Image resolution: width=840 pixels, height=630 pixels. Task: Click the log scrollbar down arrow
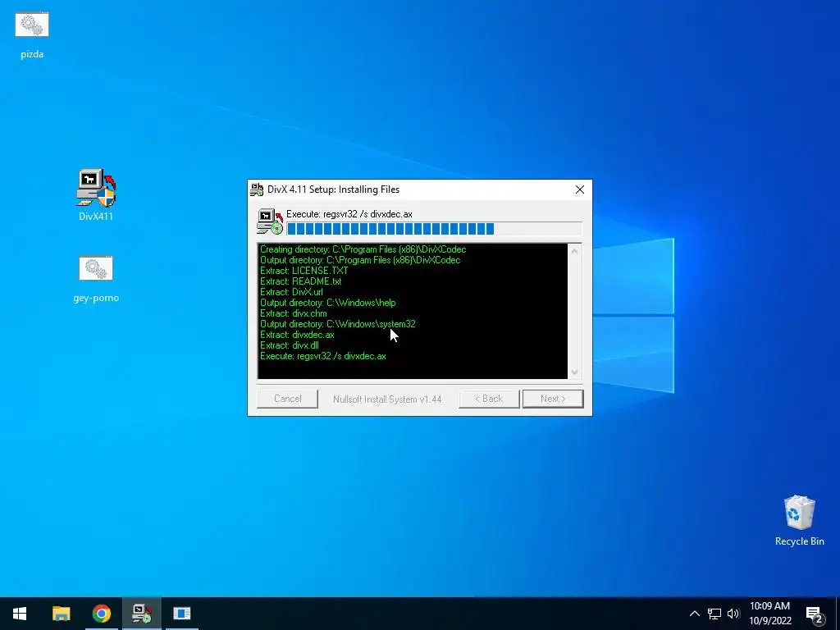575,372
